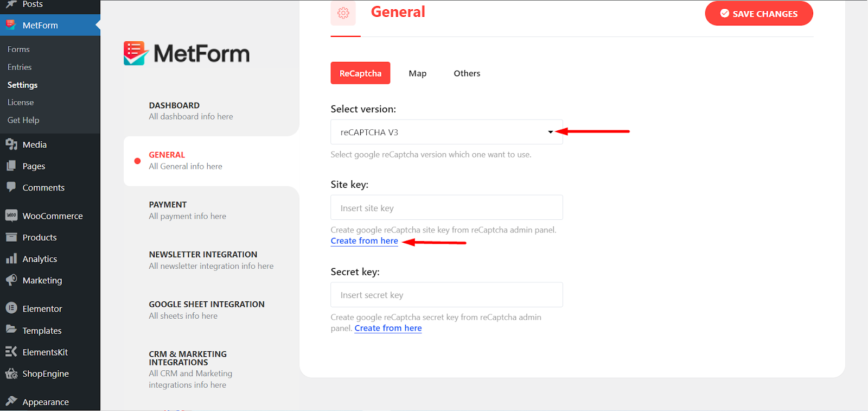This screenshot has width=868, height=411.
Task: Click the MetForm sidebar icon
Action: coord(11,24)
